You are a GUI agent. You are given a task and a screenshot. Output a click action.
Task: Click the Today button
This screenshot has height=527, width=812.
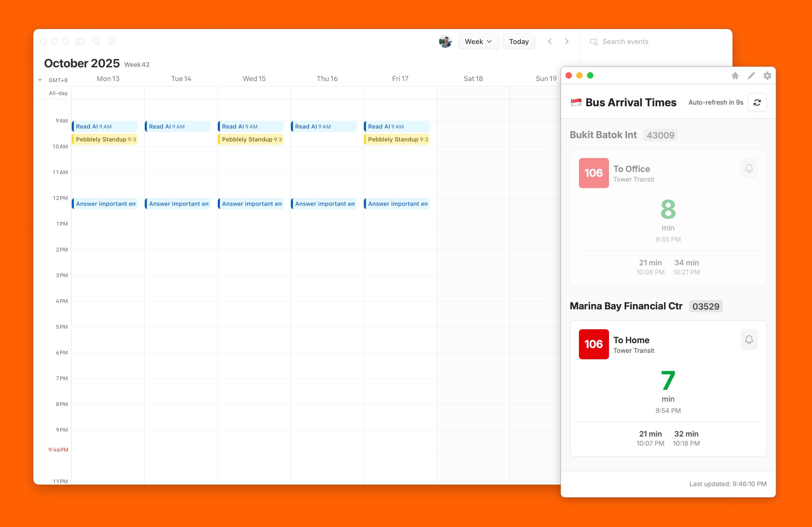tap(519, 42)
